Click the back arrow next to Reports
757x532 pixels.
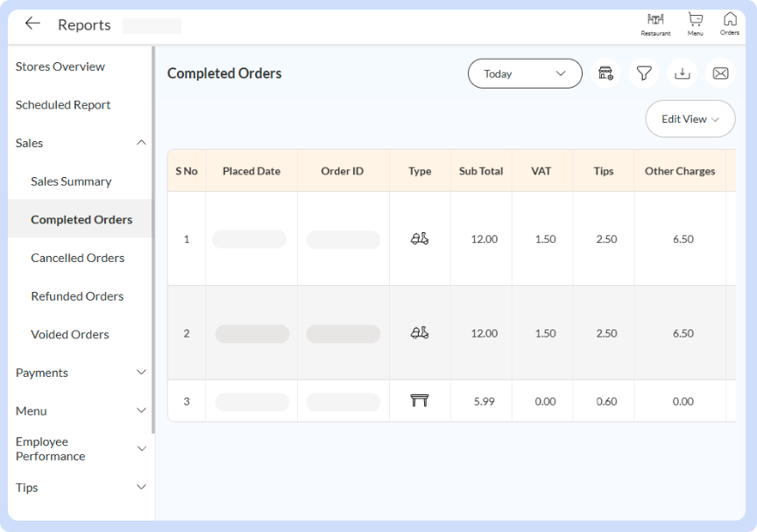click(32, 24)
